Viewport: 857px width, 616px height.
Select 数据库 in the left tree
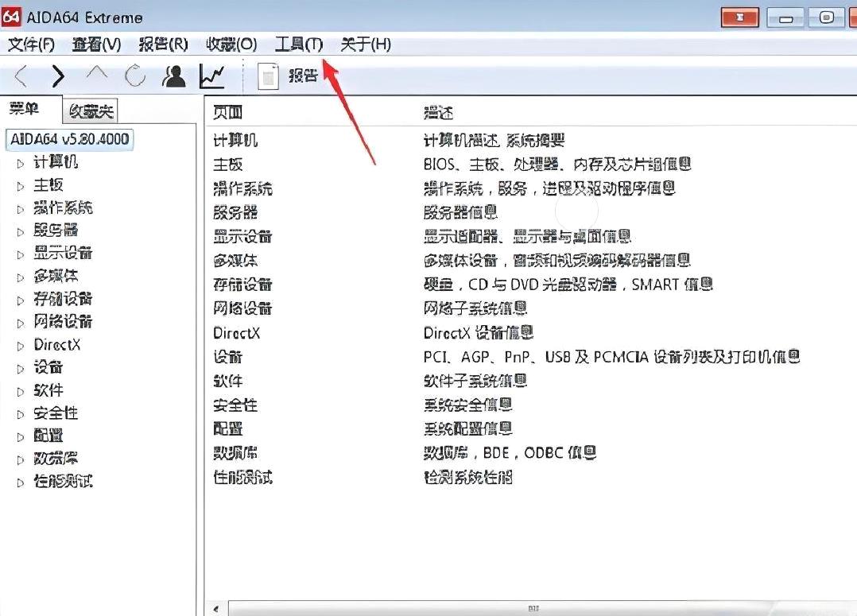56,458
